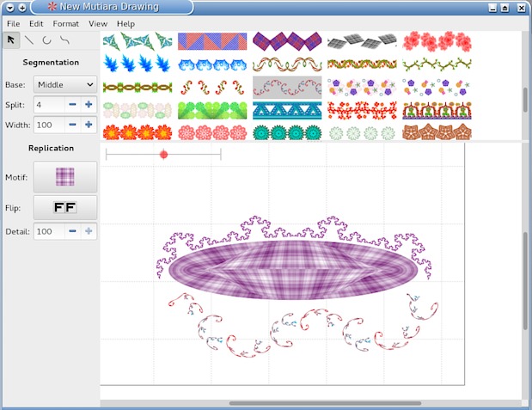Choose the purple plaid diamonds motif
The width and height of the screenshot is (532, 410).
click(287, 41)
